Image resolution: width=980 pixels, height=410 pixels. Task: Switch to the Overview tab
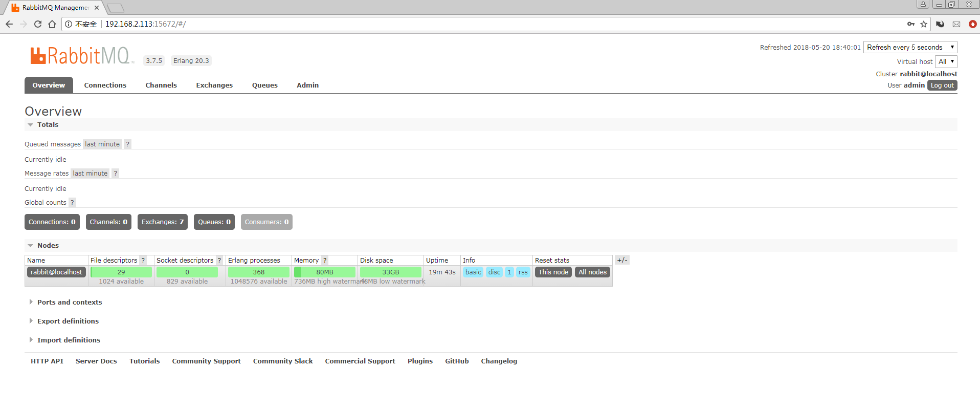click(49, 85)
